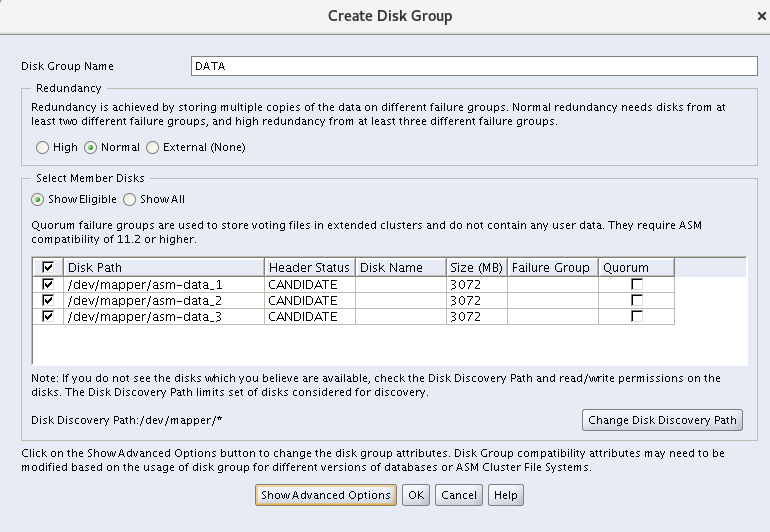
Task: Uncheck the asm-data_2 disk checkbox
Action: pos(48,300)
